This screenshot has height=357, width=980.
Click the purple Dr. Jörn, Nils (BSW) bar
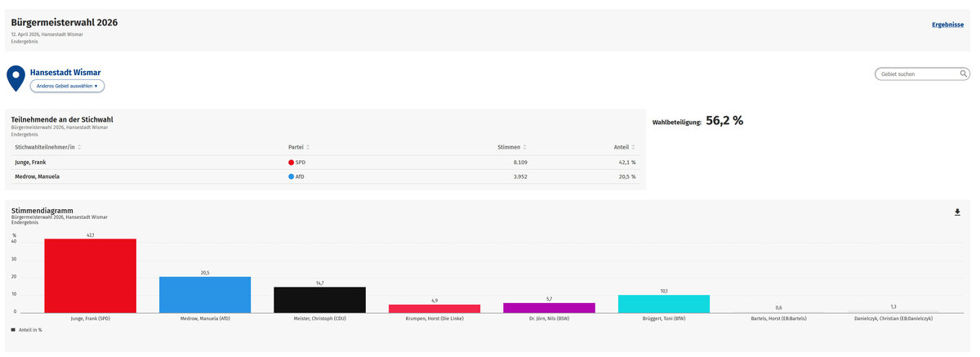click(549, 308)
